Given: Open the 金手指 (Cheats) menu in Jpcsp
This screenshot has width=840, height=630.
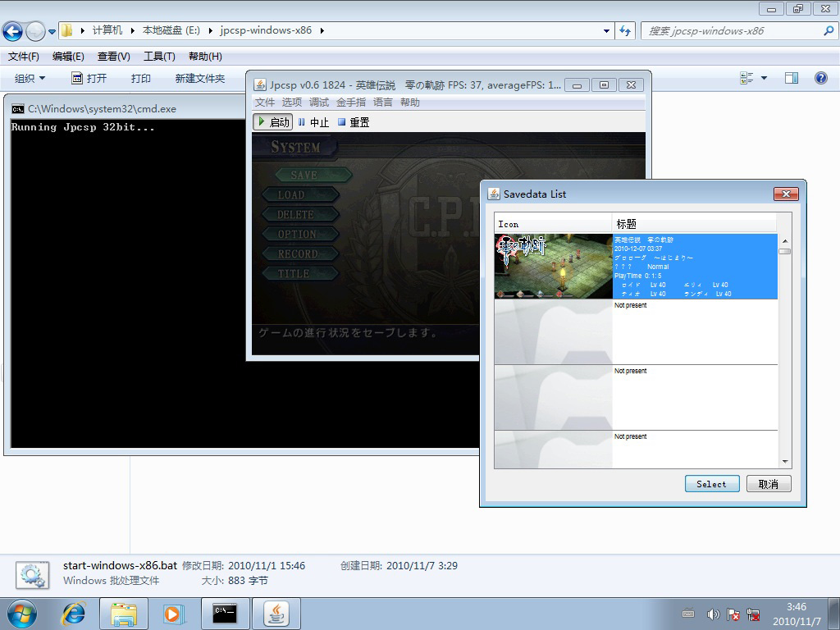Looking at the screenshot, I should [x=351, y=103].
